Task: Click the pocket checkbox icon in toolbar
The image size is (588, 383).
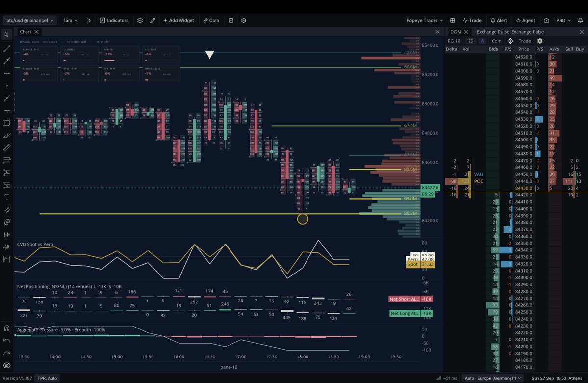Action: click(231, 20)
